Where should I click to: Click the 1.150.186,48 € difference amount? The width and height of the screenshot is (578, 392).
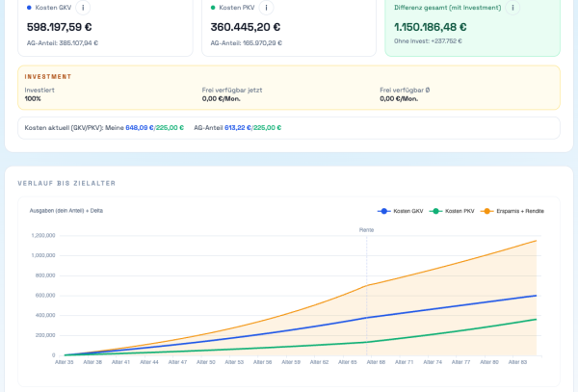coord(430,27)
